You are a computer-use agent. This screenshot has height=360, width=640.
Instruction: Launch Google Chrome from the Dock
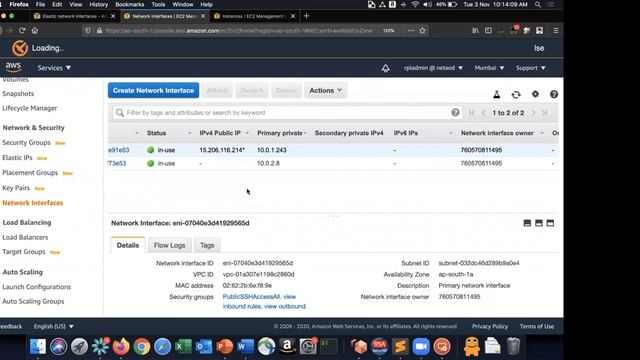point(142,347)
